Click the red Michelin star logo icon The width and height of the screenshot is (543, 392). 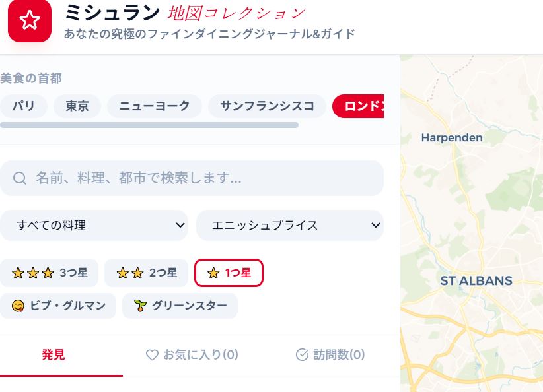(x=30, y=20)
